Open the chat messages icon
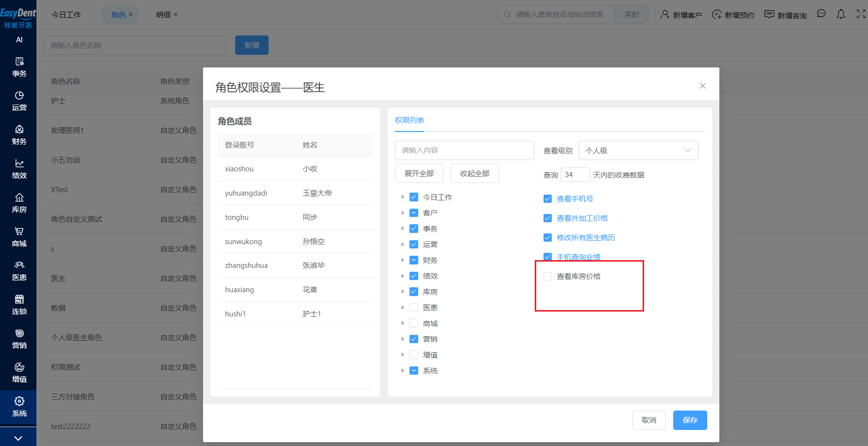The image size is (868, 446). (821, 14)
